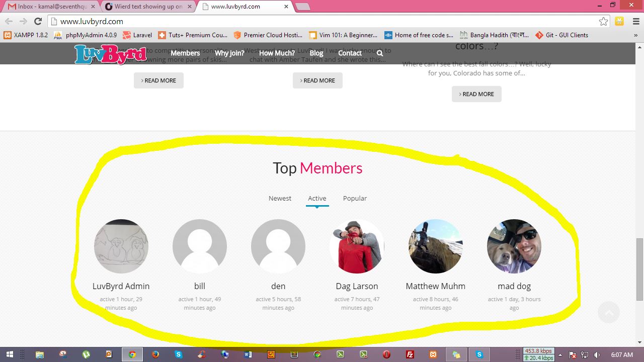Click mad dog's profile photo

(x=514, y=246)
